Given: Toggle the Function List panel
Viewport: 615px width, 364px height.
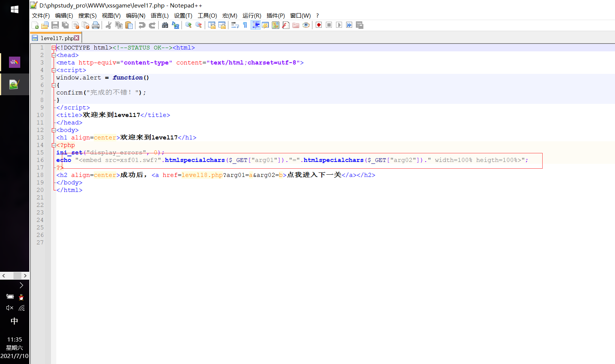Looking at the screenshot, I should (286, 25).
